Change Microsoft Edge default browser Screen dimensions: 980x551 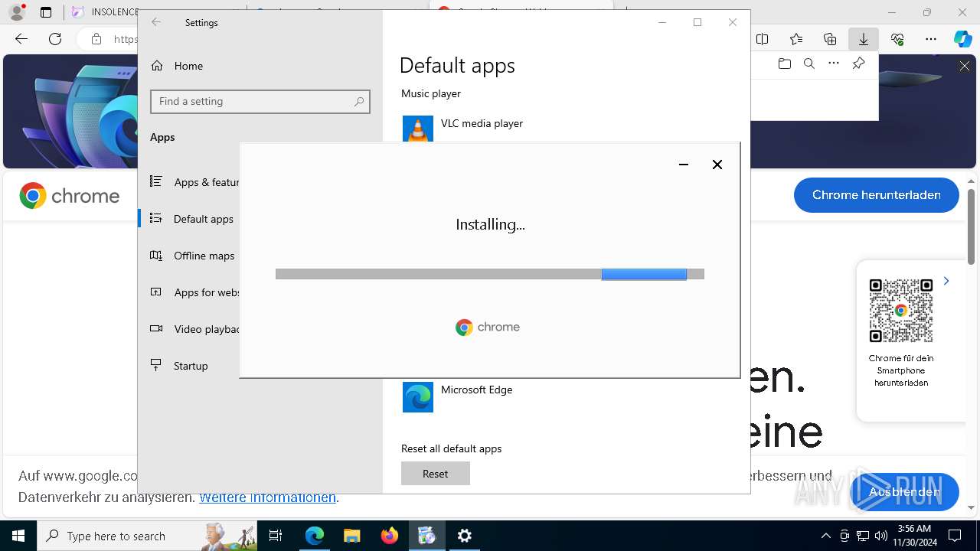click(458, 396)
